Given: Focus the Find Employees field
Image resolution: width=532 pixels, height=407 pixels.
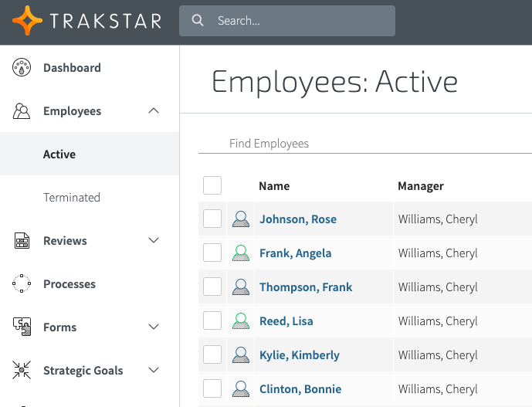Looking at the screenshot, I should [x=365, y=144].
